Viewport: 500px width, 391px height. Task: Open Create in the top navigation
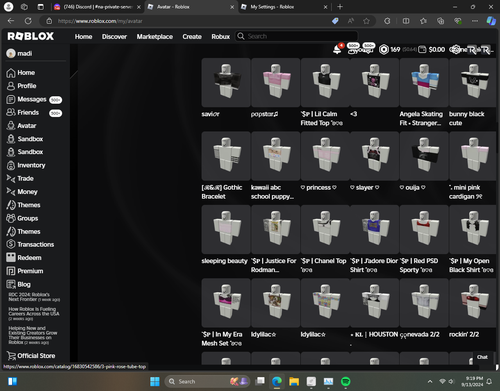(192, 36)
